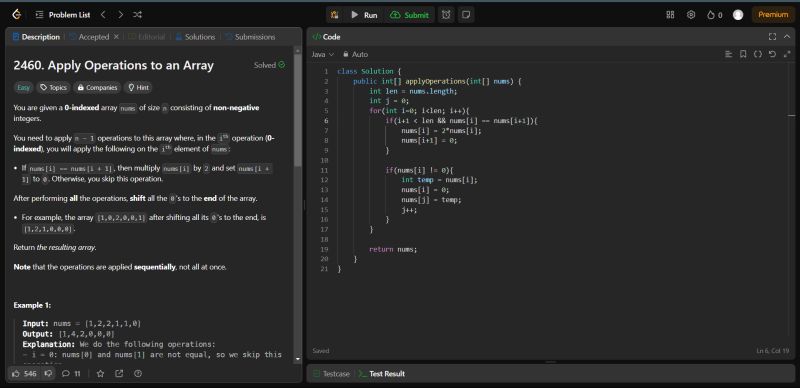The width and height of the screenshot is (800, 388).
Task: Switch to the Accepted tab
Action: (89, 37)
